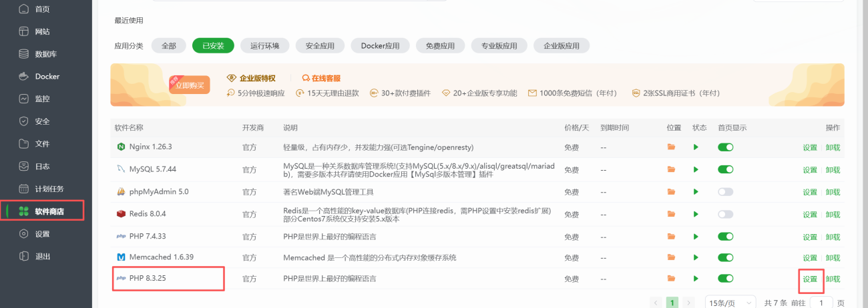Enable homepage display toggle for phpMyAdmin 5.0
This screenshot has height=308, width=868.
(x=725, y=192)
